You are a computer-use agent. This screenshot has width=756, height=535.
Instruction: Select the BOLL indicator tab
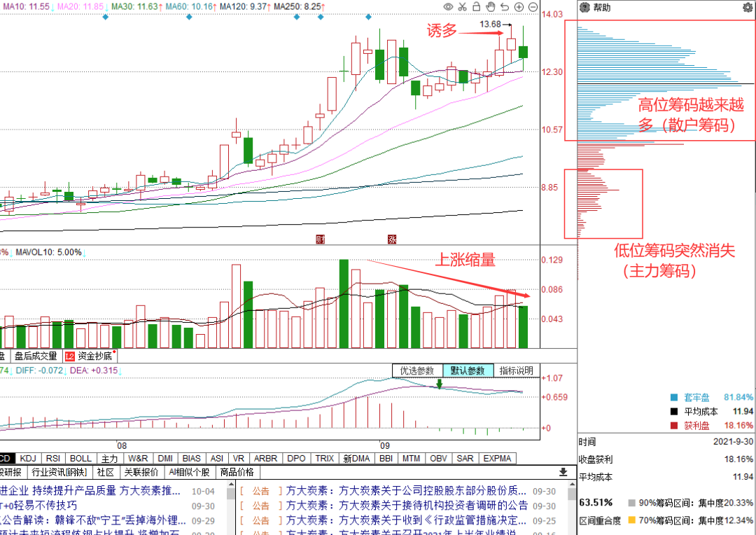click(80, 459)
